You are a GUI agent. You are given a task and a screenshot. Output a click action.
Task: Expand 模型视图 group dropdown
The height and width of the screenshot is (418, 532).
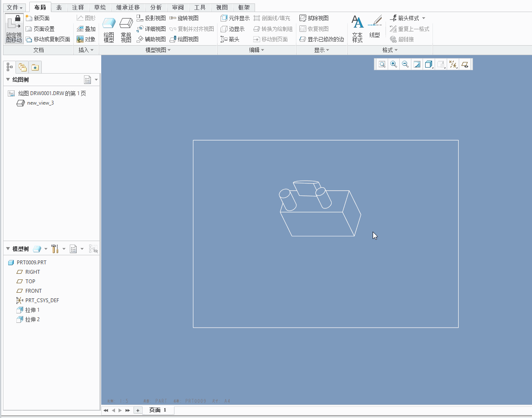point(158,50)
